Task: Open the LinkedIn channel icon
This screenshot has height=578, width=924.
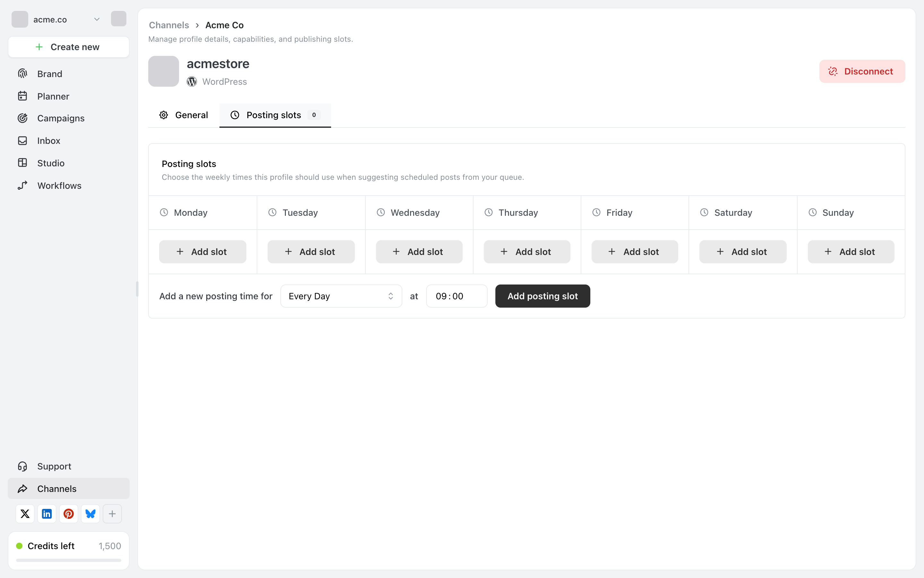Action: point(47,514)
